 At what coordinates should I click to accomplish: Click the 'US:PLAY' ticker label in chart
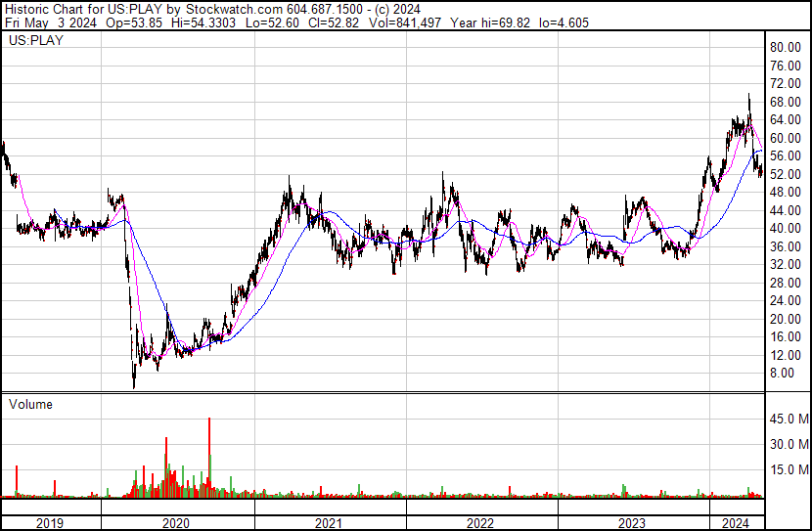(x=36, y=40)
